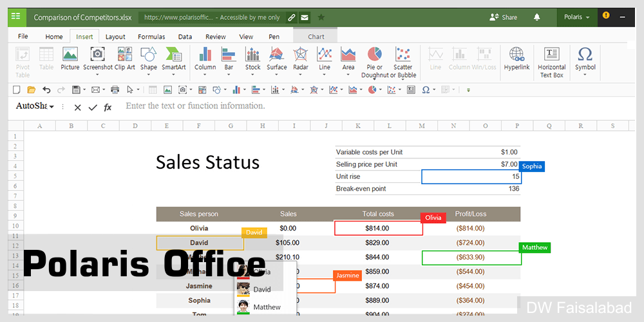Send document by email from title bar
This screenshot has height=322, width=644.
coord(304,17)
